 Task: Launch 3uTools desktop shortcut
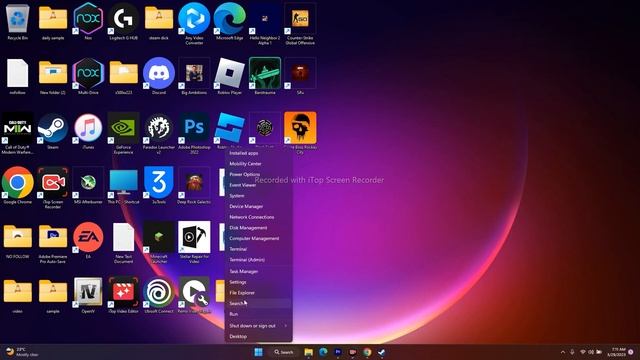tap(159, 186)
